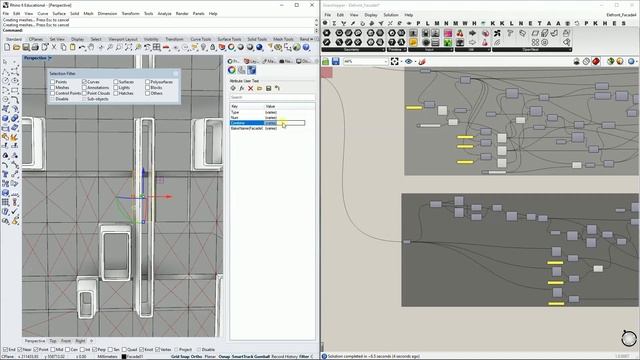Click the Osnap button in Rhino status bar
The width and height of the screenshot is (640, 360).
pos(224,356)
